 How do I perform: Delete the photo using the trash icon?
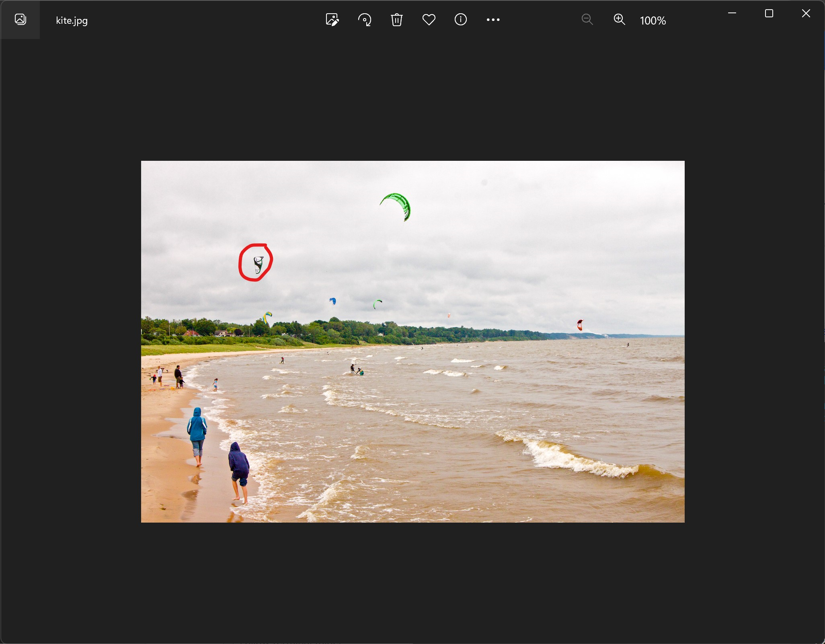[x=397, y=20]
